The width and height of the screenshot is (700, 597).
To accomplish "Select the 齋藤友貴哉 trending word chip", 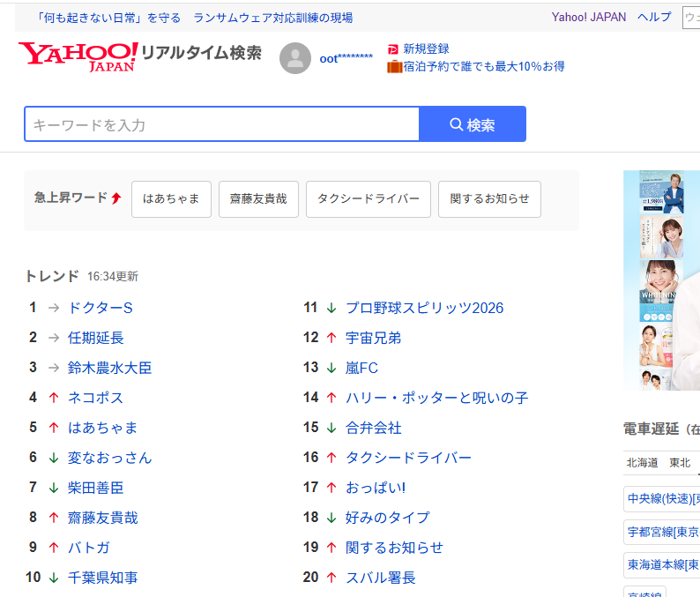I will coord(258,199).
